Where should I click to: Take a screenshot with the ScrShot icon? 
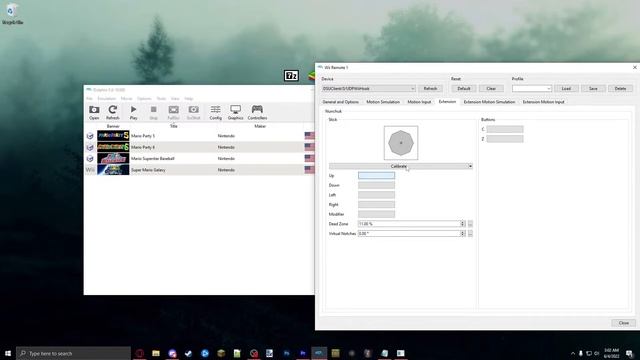click(193, 112)
